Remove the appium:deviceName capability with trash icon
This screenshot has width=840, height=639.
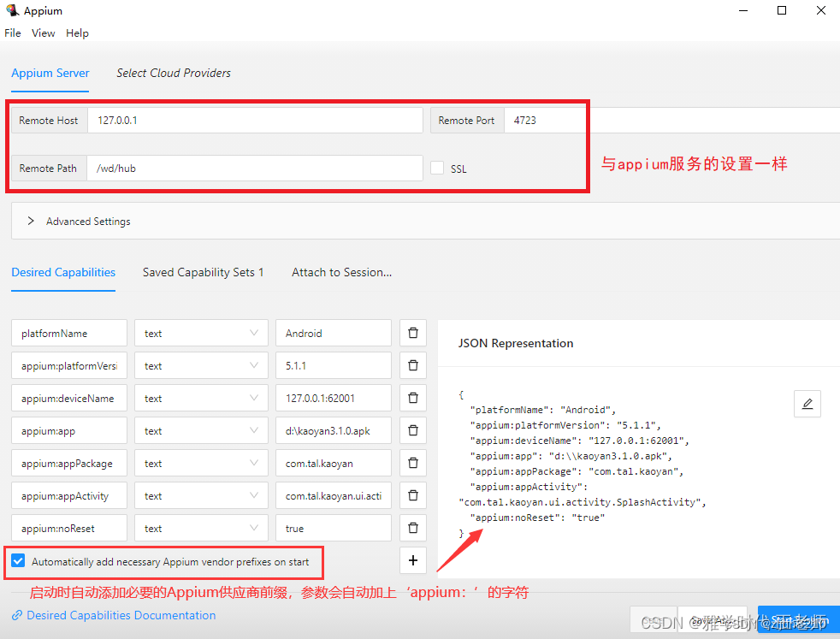pyautogui.click(x=413, y=398)
